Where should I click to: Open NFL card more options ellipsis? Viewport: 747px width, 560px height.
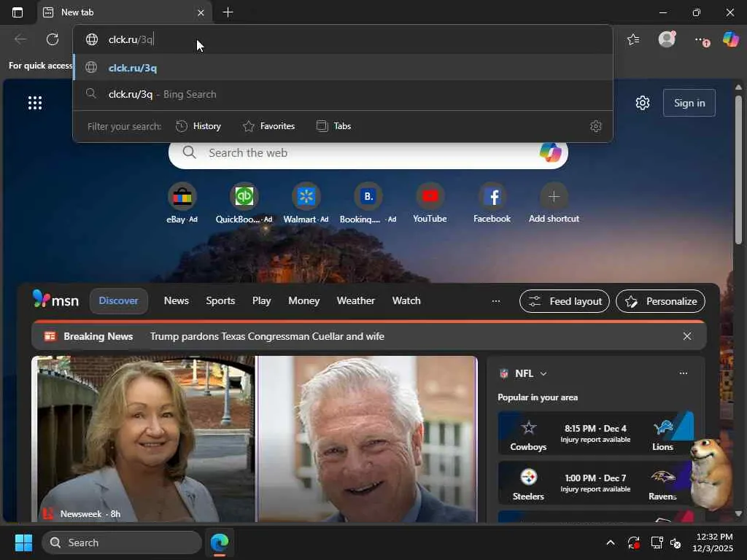pyautogui.click(x=683, y=373)
